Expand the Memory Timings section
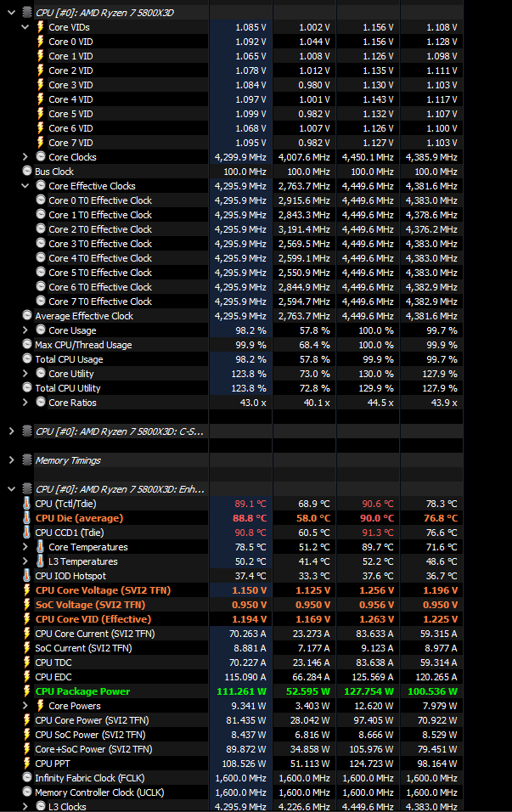512x812 pixels. tap(11, 460)
